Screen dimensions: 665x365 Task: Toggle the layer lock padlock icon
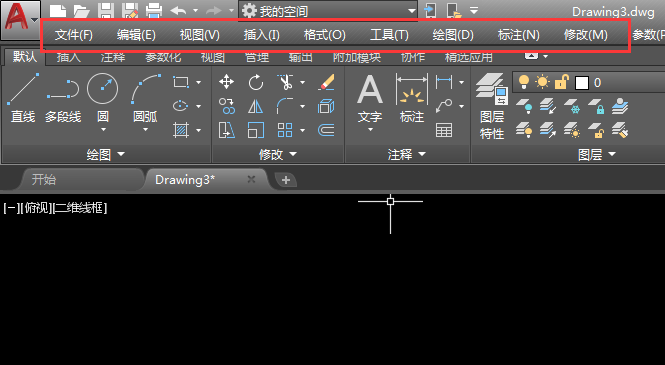pyautogui.click(x=562, y=82)
